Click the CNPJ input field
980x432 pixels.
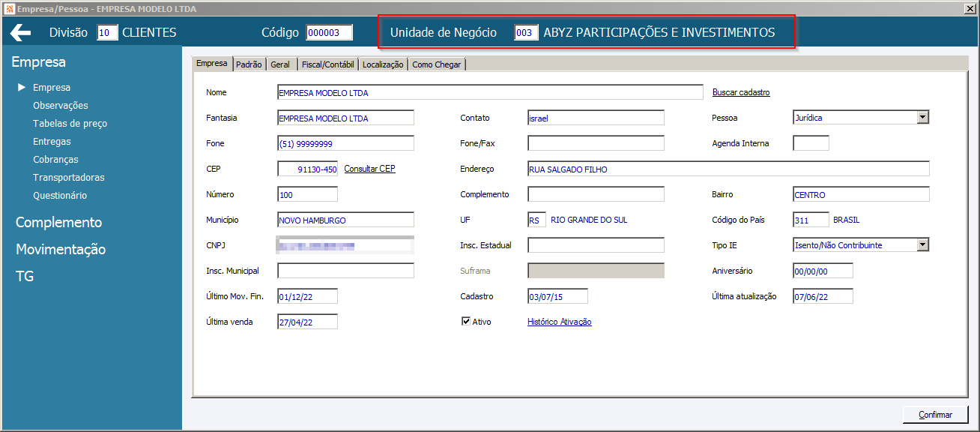345,245
